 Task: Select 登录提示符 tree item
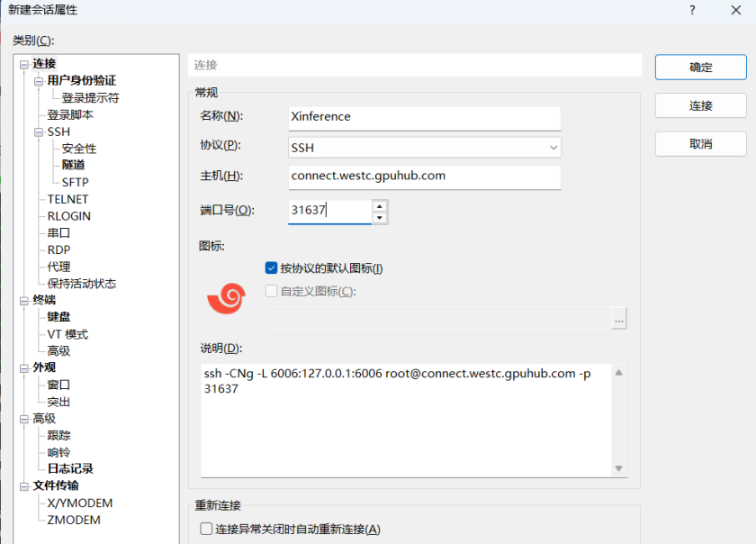point(90,98)
